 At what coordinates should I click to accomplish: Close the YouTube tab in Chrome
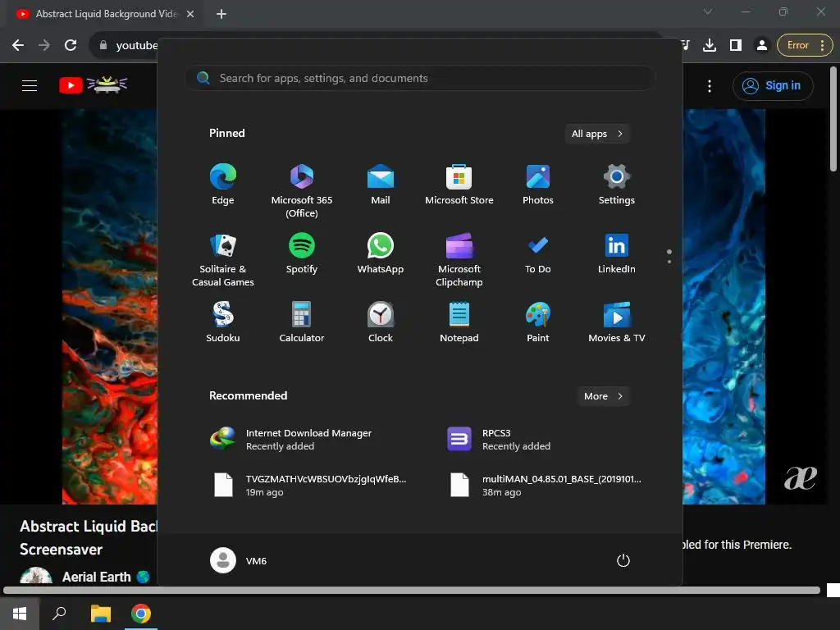(190, 14)
